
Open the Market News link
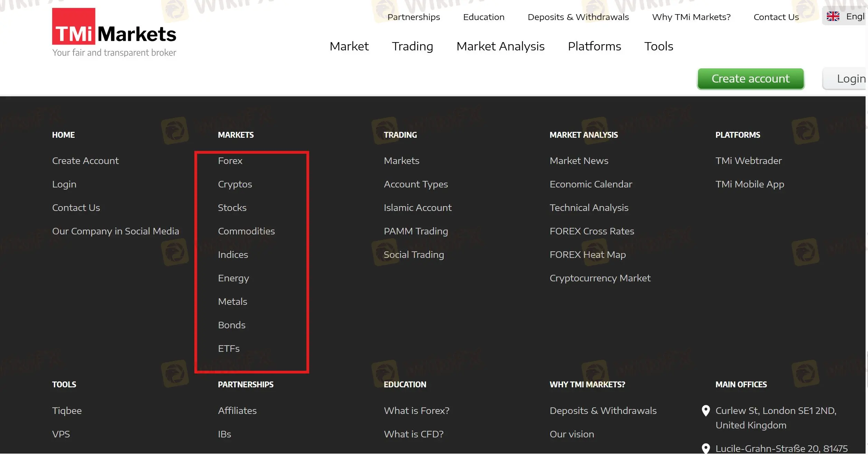point(579,161)
